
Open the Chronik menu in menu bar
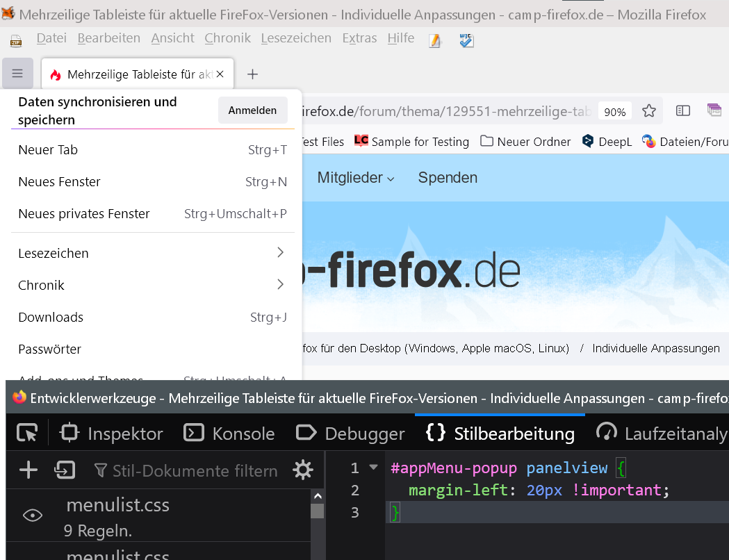point(227,38)
